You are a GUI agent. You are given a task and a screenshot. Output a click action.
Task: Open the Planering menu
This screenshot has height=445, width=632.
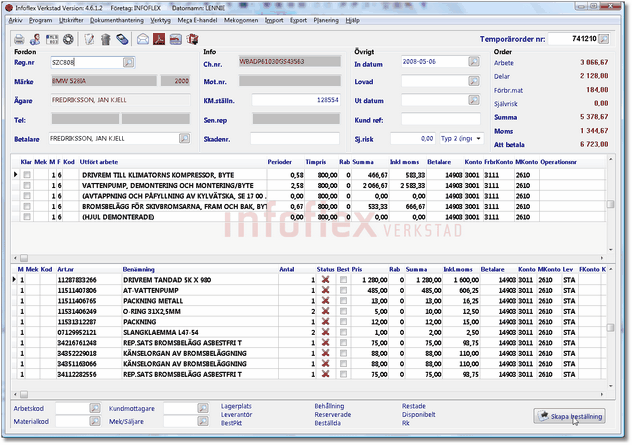tap(326, 20)
